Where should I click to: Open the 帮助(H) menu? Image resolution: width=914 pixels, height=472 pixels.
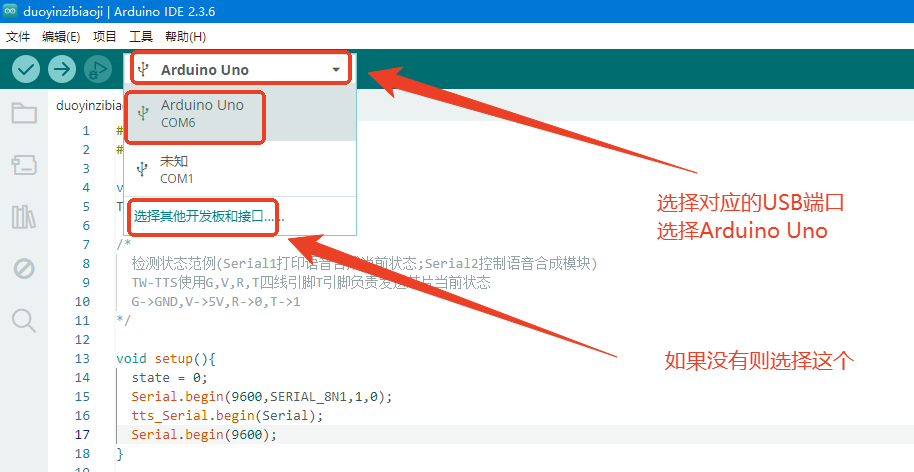(185, 37)
